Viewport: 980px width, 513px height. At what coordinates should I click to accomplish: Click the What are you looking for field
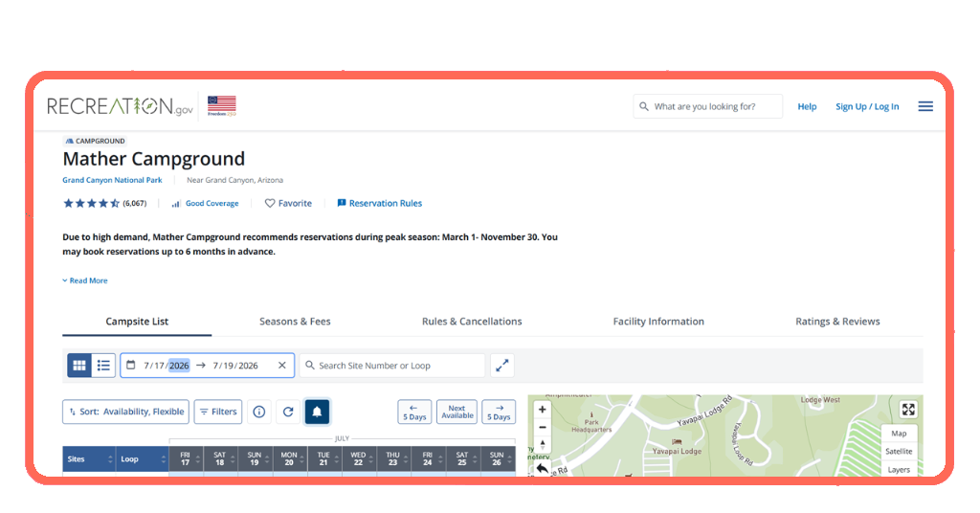pos(708,106)
